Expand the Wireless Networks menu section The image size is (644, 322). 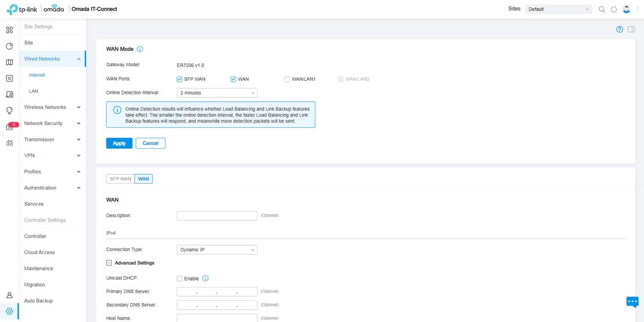[x=52, y=107]
